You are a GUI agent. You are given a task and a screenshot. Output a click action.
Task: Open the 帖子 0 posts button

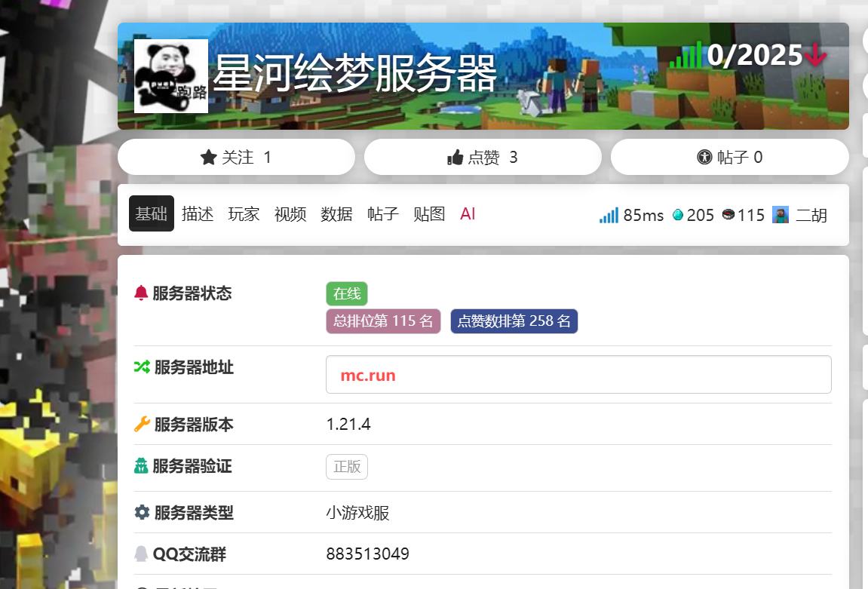coord(729,157)
